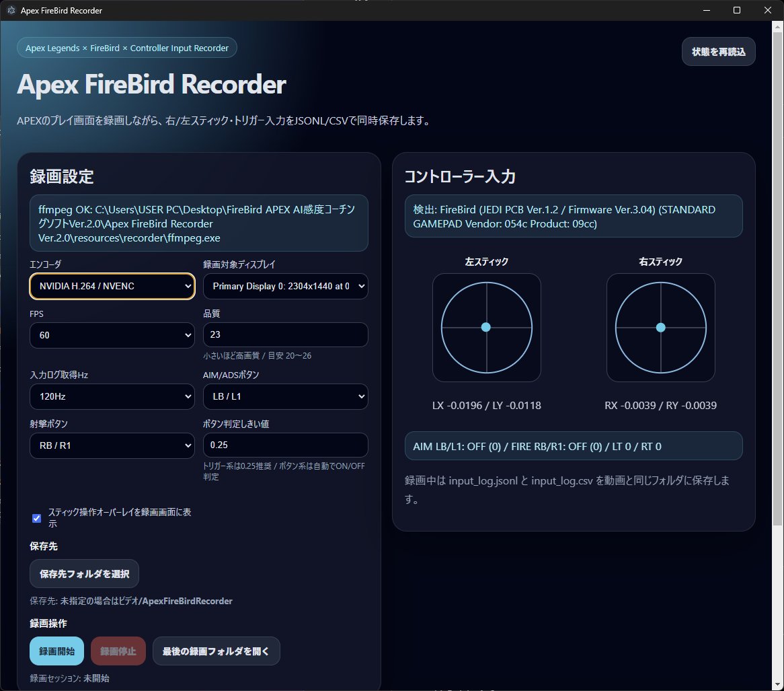The width and height of the screenshot is (784, 691).
Task: Click the コントローラー入力 panel heading
Action: tap(459, 177)
